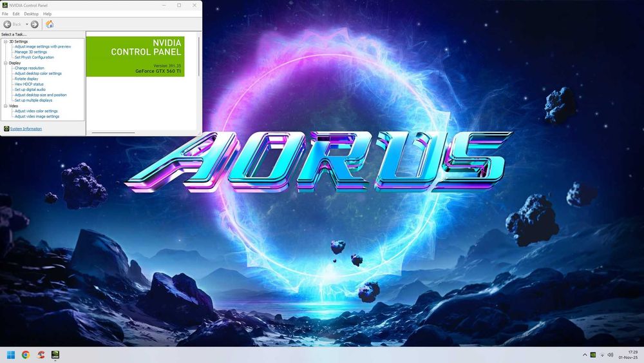Select Set up multiple displays

(x=33, y=100)
